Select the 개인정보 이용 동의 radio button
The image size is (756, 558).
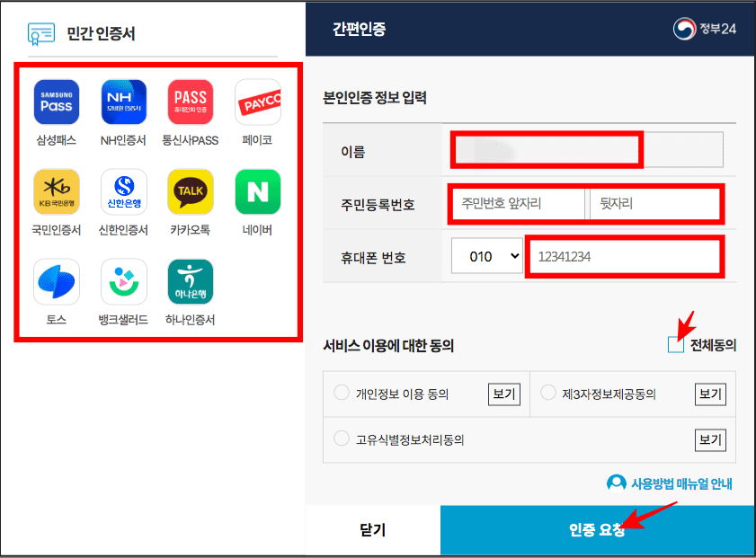(342, 393)
